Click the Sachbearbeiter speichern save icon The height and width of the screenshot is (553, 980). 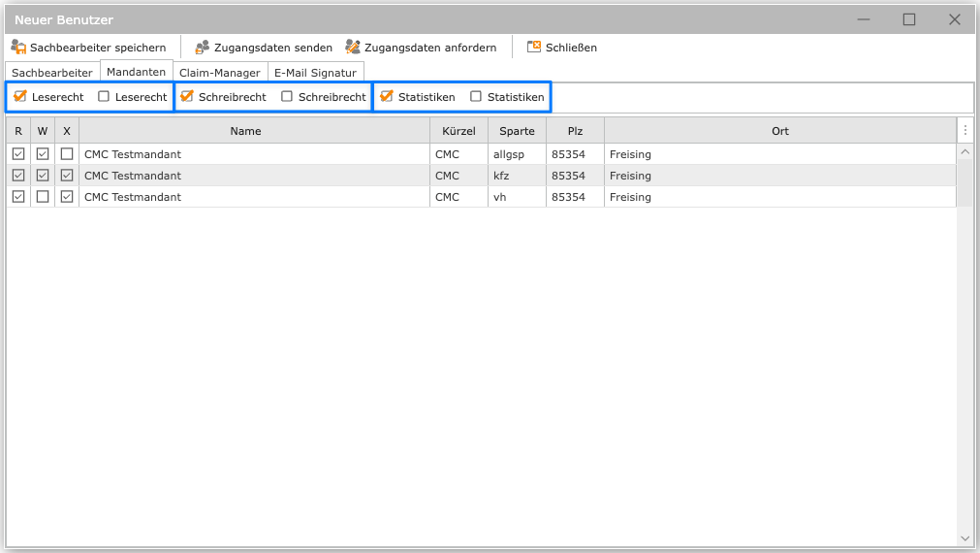[18, 47]
